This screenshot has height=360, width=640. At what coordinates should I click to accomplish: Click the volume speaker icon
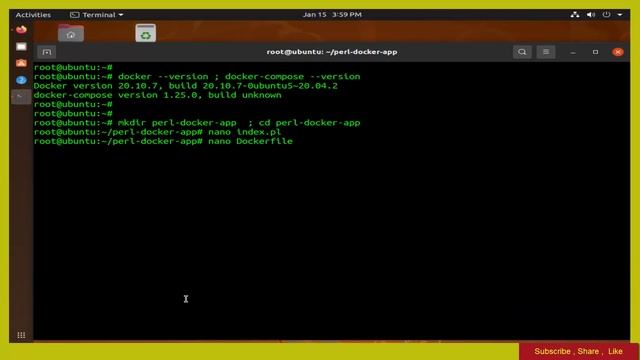point(591,15)
